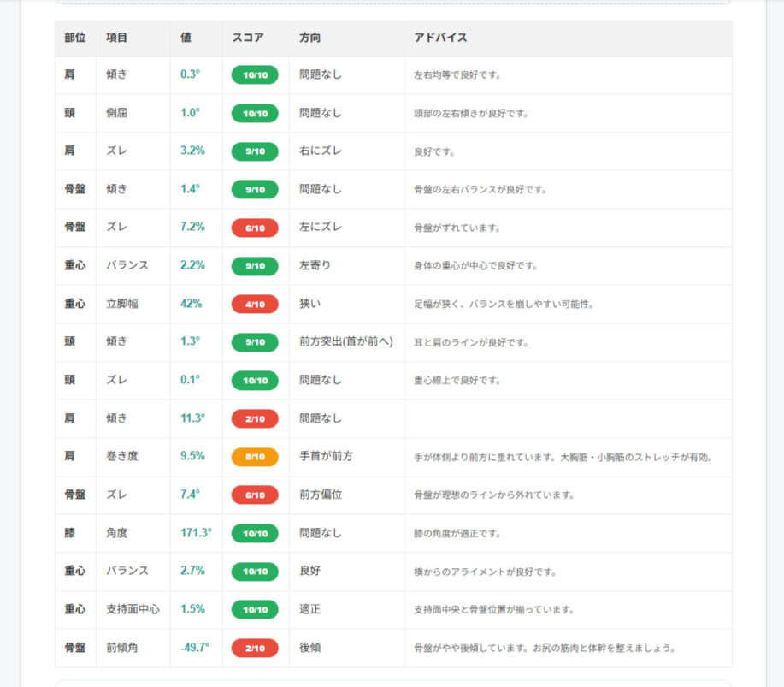Click the red 4/10 score badge
This screenshot has width=784, height=687.
(x=255, y=304)
